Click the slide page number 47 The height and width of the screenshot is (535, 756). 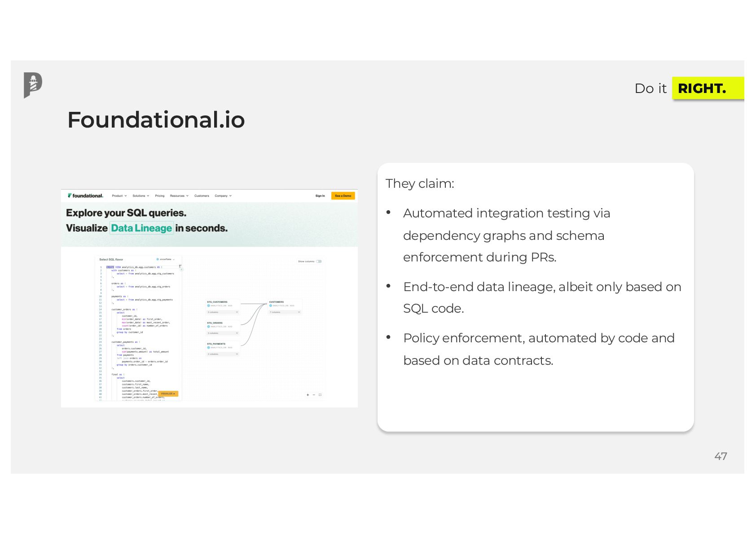click(x=721, y=456)
